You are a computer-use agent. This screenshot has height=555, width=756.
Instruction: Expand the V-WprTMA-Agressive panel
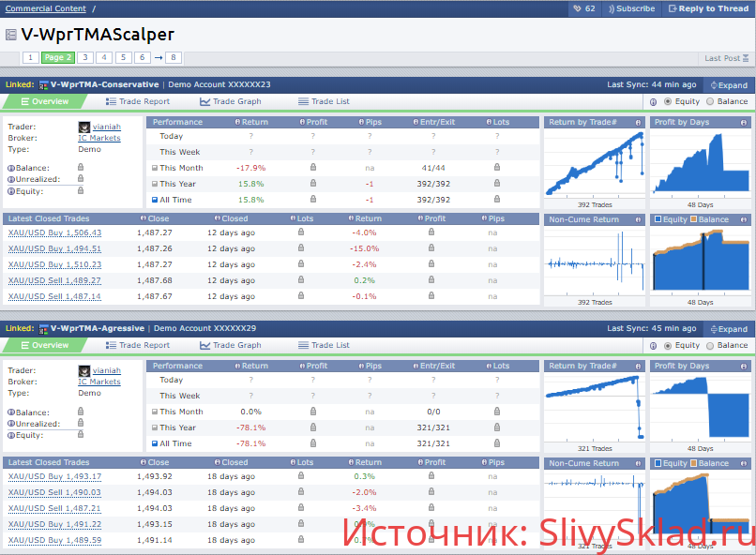coord(729,329)
